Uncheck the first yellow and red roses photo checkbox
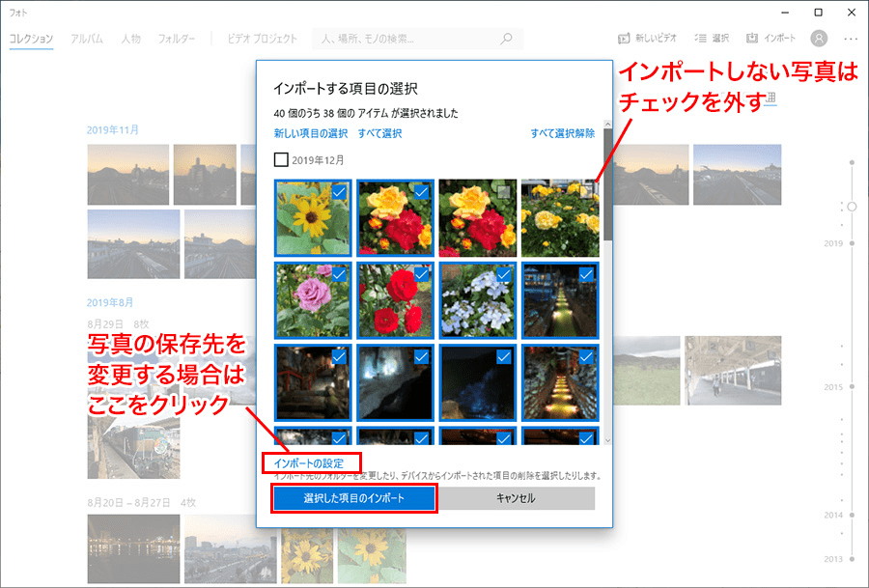This screenshot has width=869, height=588. [x=421, y=192]
